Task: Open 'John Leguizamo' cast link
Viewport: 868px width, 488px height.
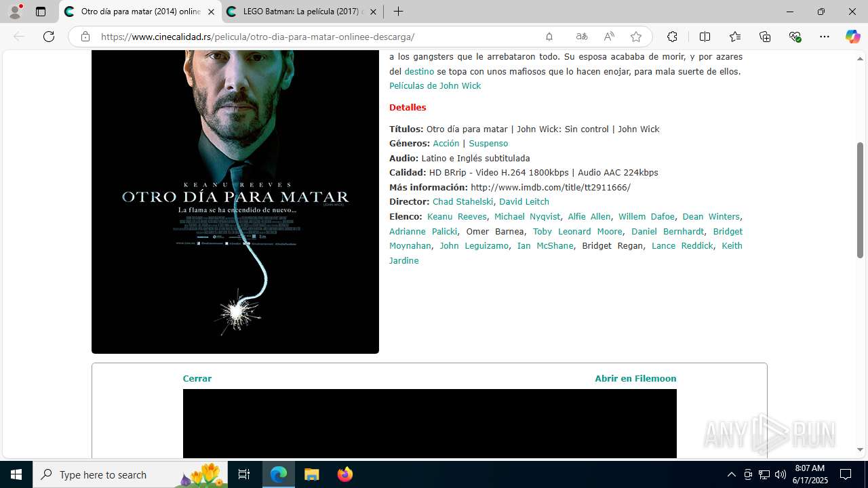Action: [474, 245]
